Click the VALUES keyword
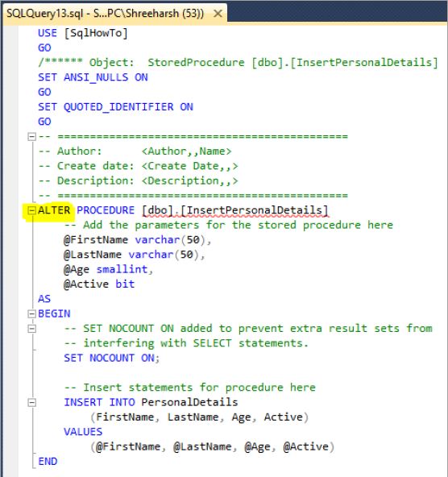Screen dimensions: 448x477 pos(83,432)
